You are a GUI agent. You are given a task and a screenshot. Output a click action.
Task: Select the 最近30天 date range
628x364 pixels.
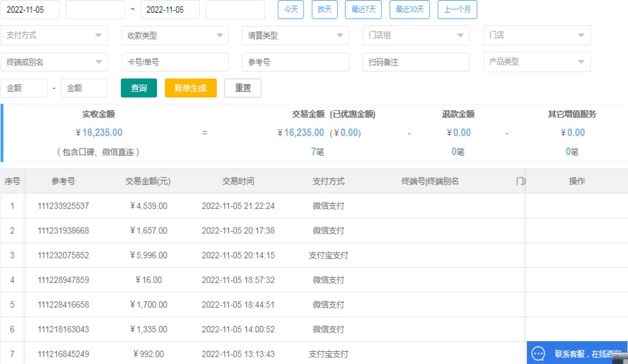coord(409,10)
